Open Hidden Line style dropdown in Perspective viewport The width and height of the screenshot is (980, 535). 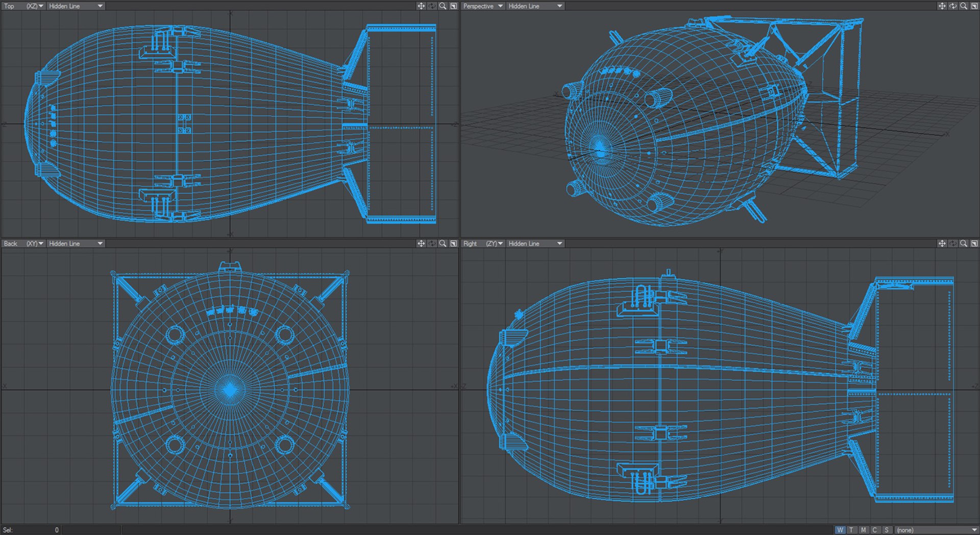click(x=535, y=6)
